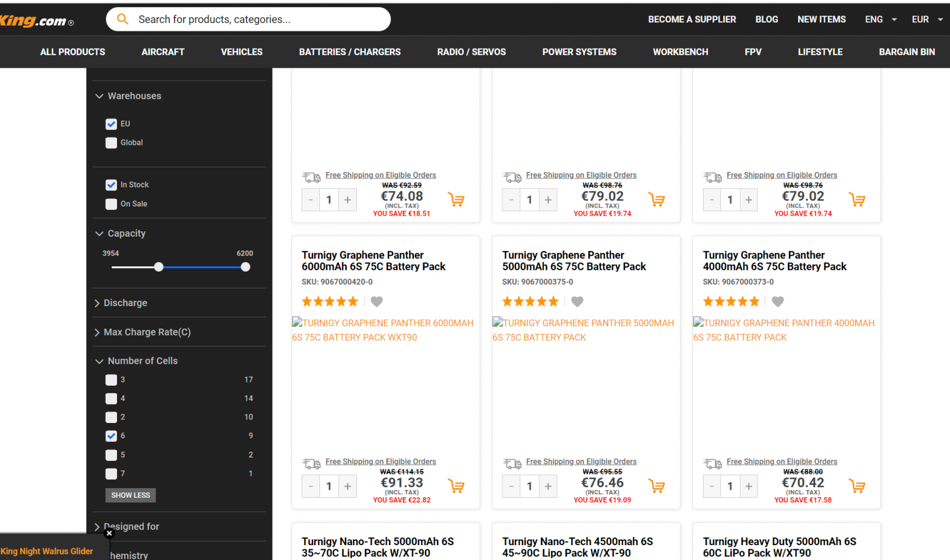The height and width of the screenshot is (560, 950).
Task: Click star rating of Panther 6000mAh
Action: [330, 301]
